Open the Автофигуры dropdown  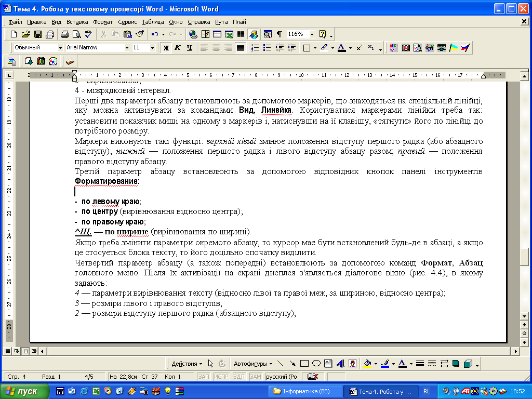tap(253, 364)
